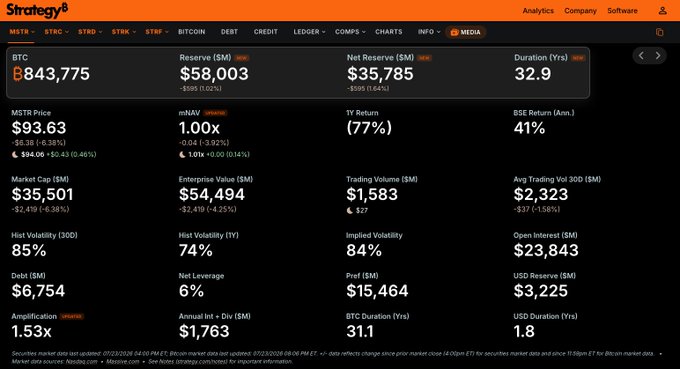Click the Trading Volume value $1,583
Viewport: 680px width, 369px height.
(372, 194)
